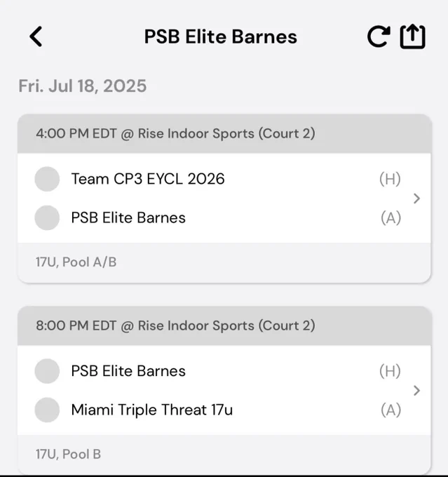Tap Team CP3 EYCL 2026 logo placeholder
The width and height of the screenshot is (448, 477).
47,179
